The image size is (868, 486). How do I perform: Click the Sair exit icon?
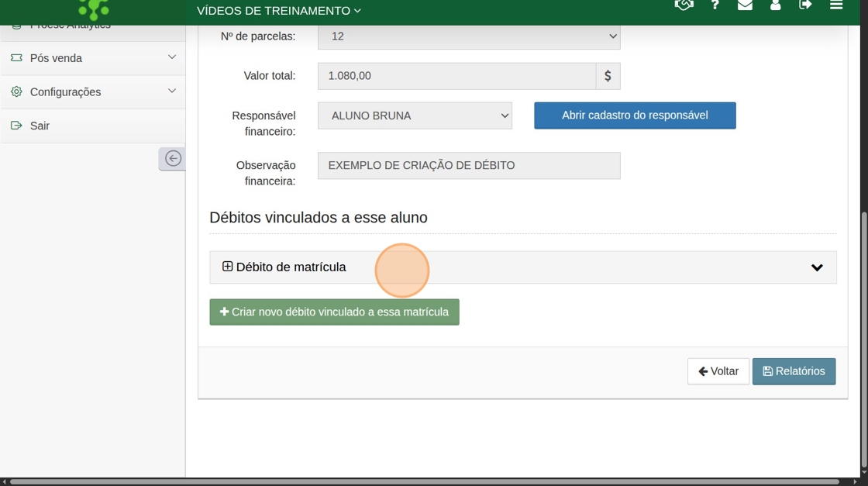(x=16, y=126)
